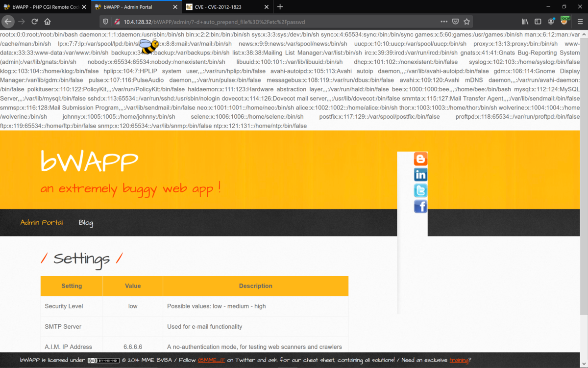Screen dimensions: 588x368
Task: Open the Twitter social icon
Action: [420, 190]
